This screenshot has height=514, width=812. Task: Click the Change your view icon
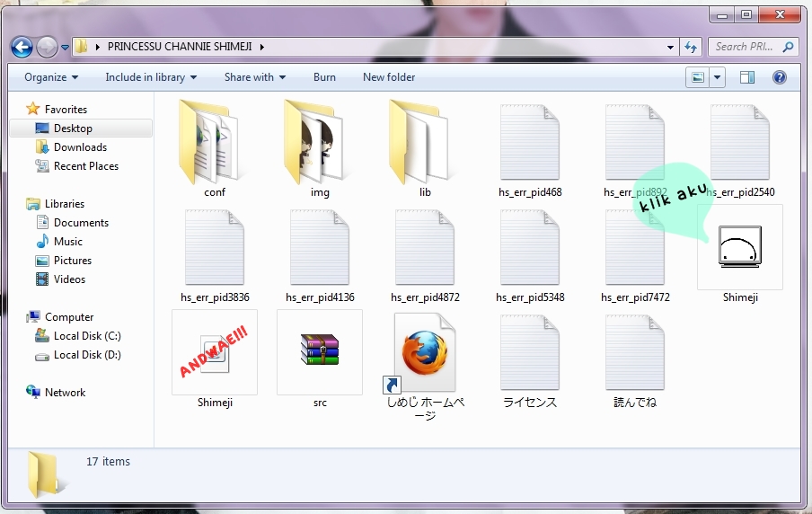click(698, 77)
